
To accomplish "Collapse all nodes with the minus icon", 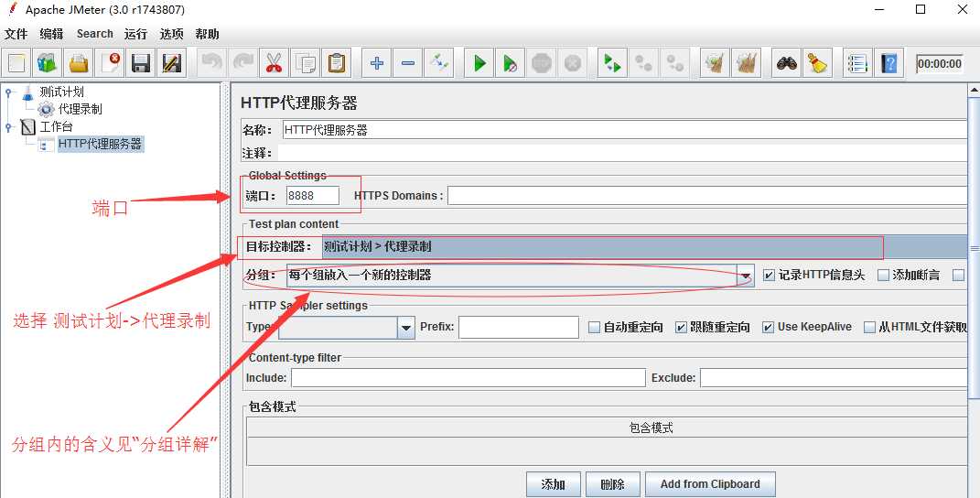I will [407, 63].
